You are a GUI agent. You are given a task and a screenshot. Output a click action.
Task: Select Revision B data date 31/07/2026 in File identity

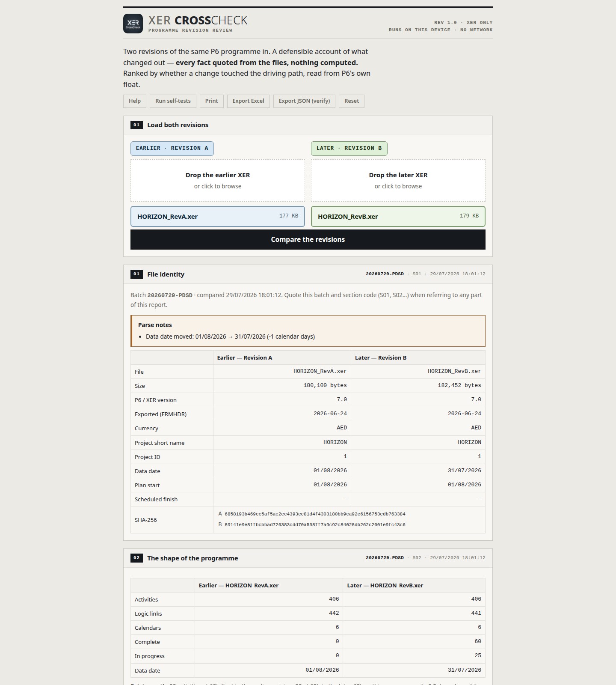pyautogui.click(x=465, y=471)
